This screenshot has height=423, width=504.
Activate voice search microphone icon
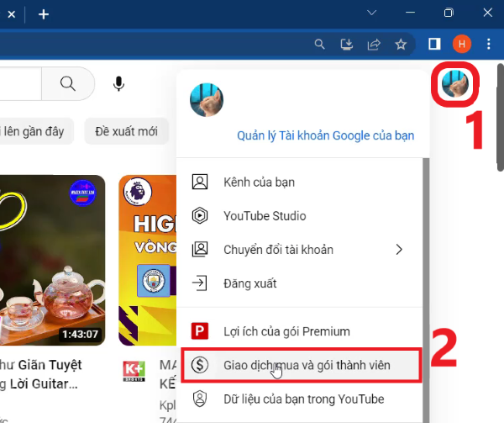pyautogui.click(x=119, y=84)
